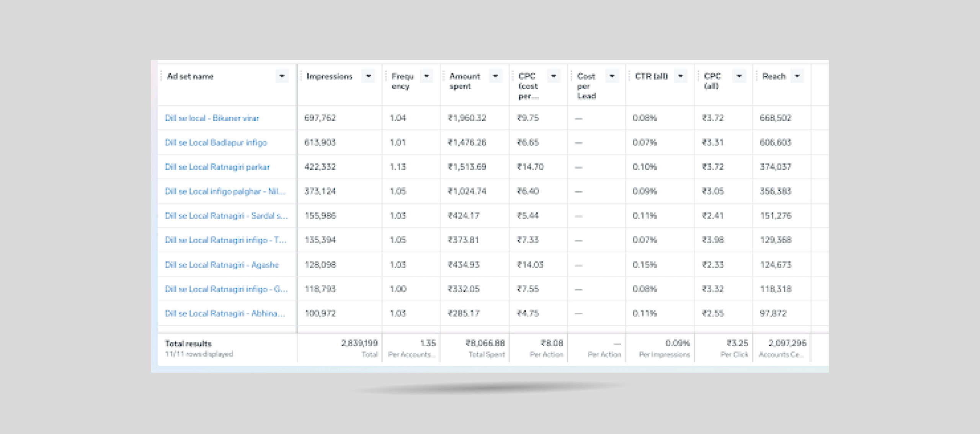Open the Ad set name column dropdown arrow
Viewport: 980px width, 434px height.
[x=282, y=76]
